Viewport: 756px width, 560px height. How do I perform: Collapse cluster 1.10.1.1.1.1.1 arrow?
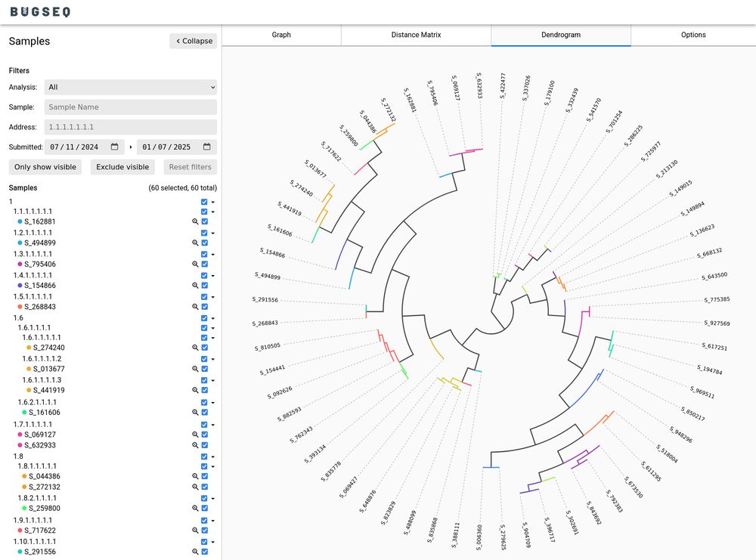[213, 542]
